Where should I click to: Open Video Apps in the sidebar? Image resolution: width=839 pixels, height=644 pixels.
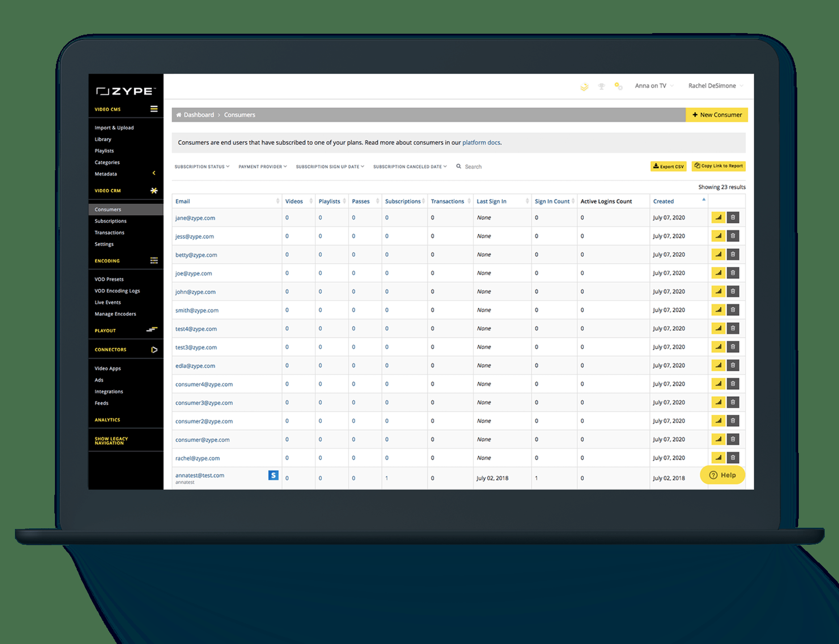tap(108, 369)
